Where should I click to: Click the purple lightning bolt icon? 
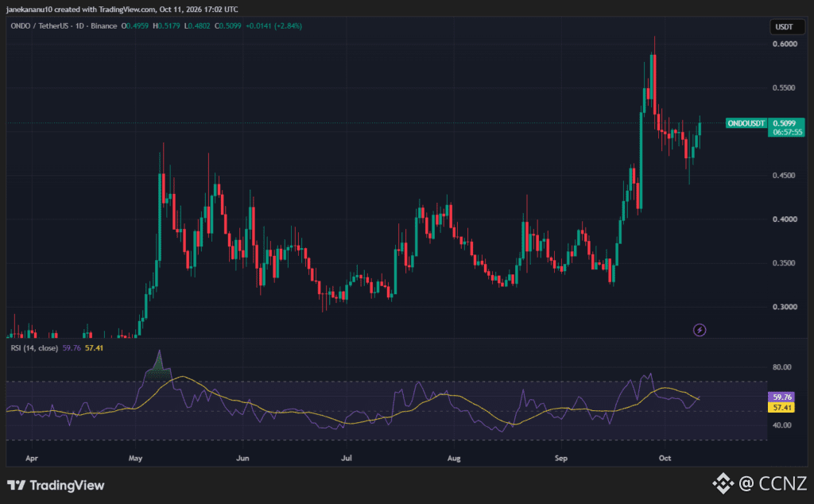coord(700,330)
